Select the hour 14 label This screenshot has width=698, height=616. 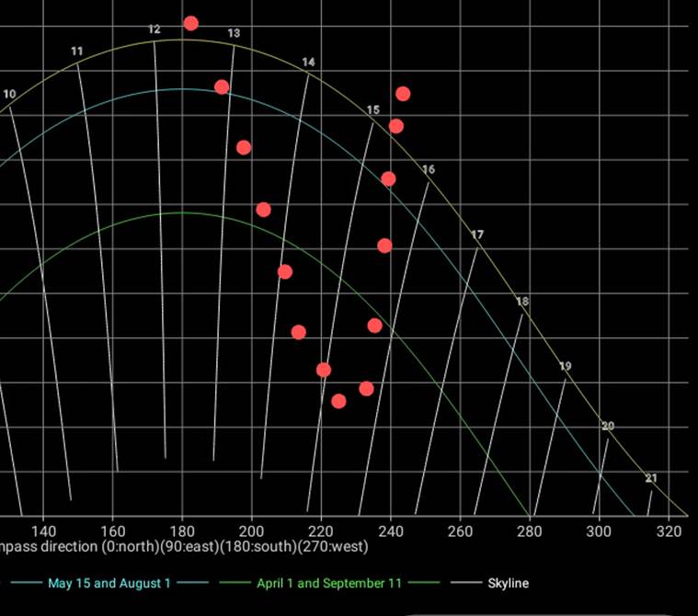click(308, 63)
